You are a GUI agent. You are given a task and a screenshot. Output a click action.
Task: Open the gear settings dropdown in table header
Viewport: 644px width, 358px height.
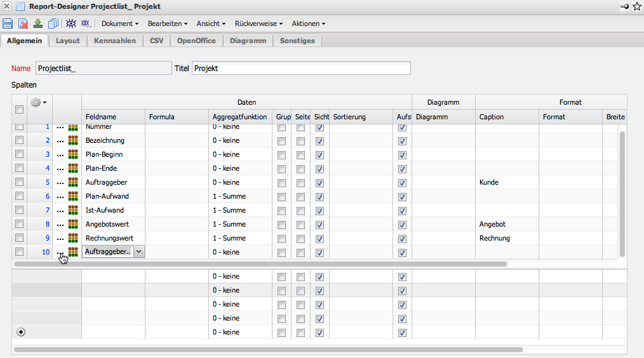point(39,102)
